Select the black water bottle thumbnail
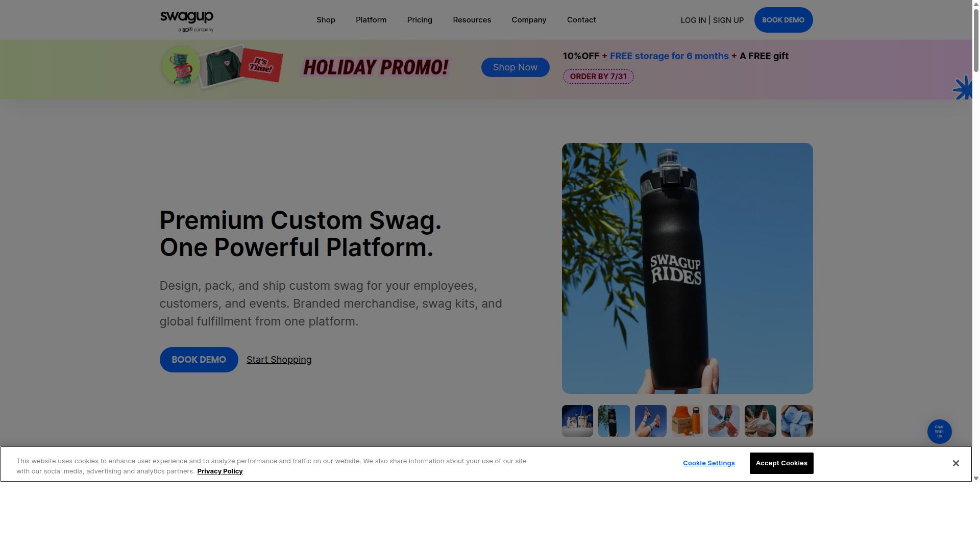 click(x=614, y=421)
